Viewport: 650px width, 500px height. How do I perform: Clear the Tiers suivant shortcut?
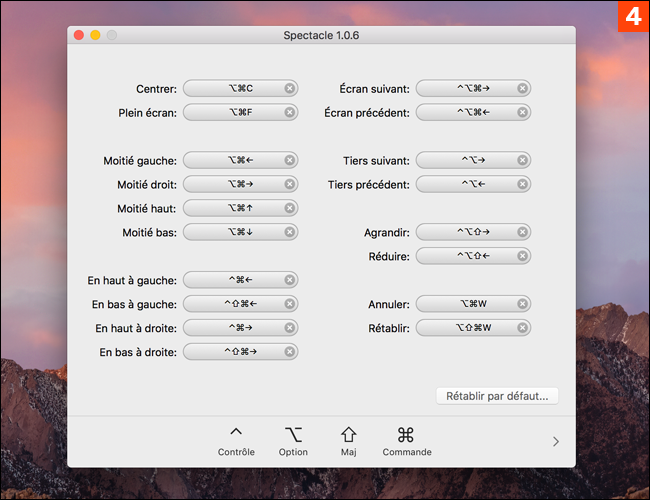click(523, 160)
